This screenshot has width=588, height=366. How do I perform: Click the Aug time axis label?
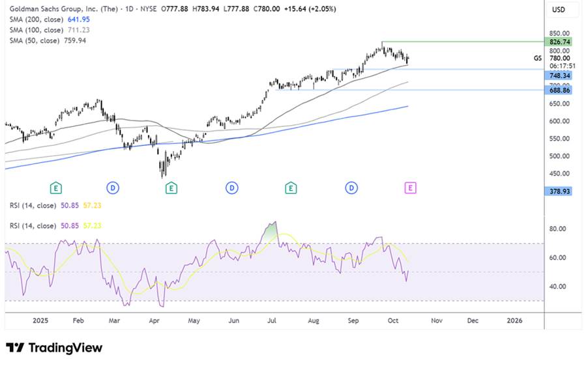(314, 320)
